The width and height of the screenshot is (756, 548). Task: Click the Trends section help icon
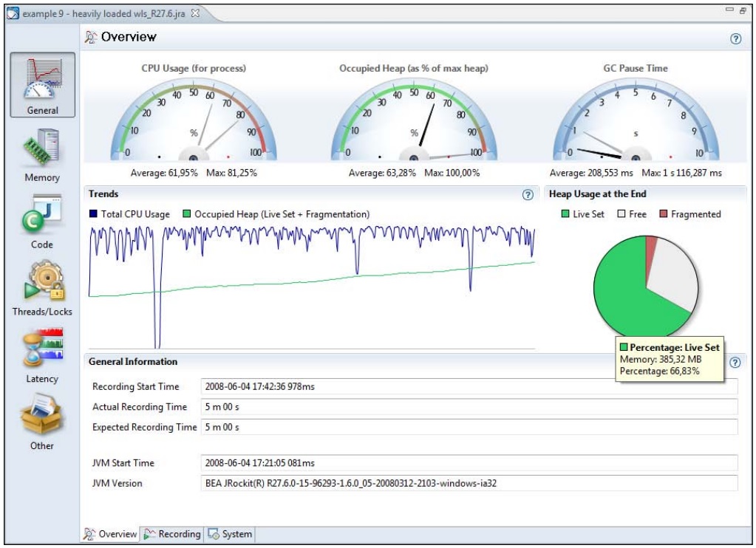[x=528, y=195]
